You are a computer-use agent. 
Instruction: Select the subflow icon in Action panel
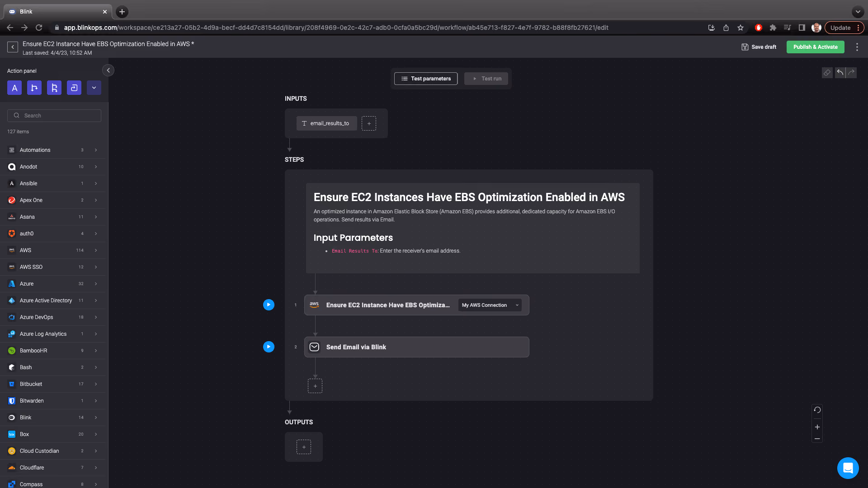click(x=54, y=88)
